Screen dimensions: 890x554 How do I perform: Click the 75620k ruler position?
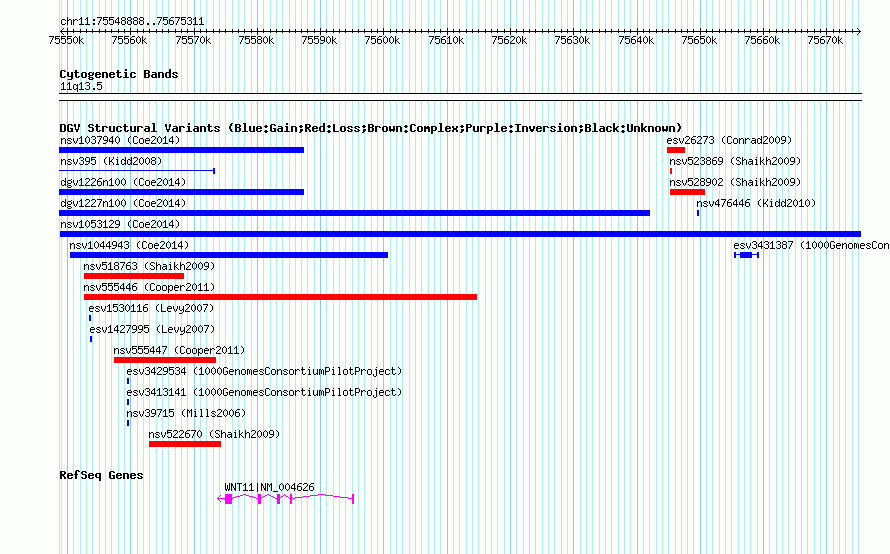pyautogui.click(x=509, y=40)
